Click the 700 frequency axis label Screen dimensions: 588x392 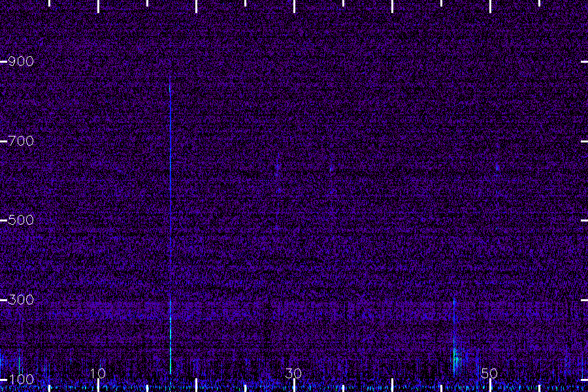click(21, 141)
